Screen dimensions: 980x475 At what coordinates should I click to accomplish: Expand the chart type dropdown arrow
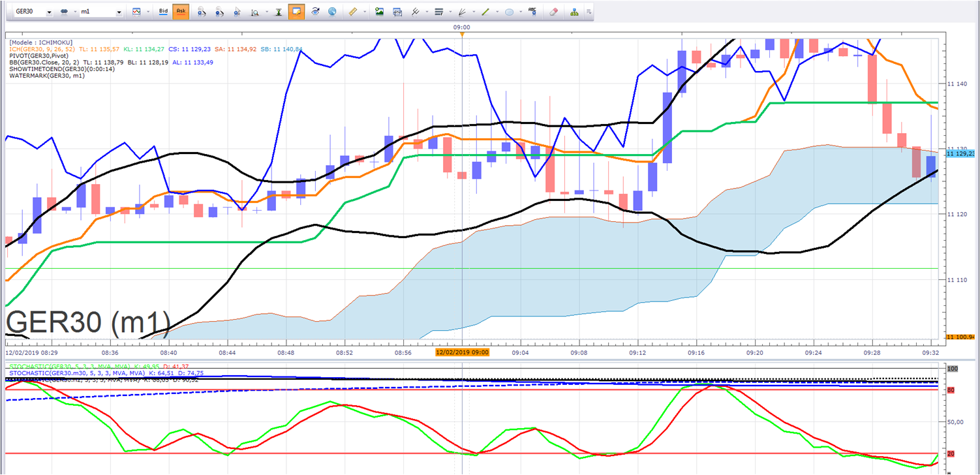coord(148,12)
